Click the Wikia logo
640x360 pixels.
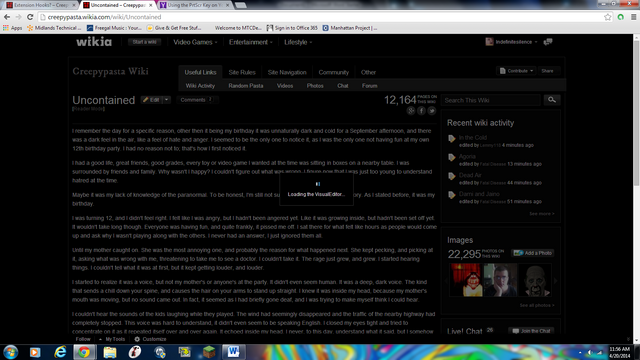94,42
